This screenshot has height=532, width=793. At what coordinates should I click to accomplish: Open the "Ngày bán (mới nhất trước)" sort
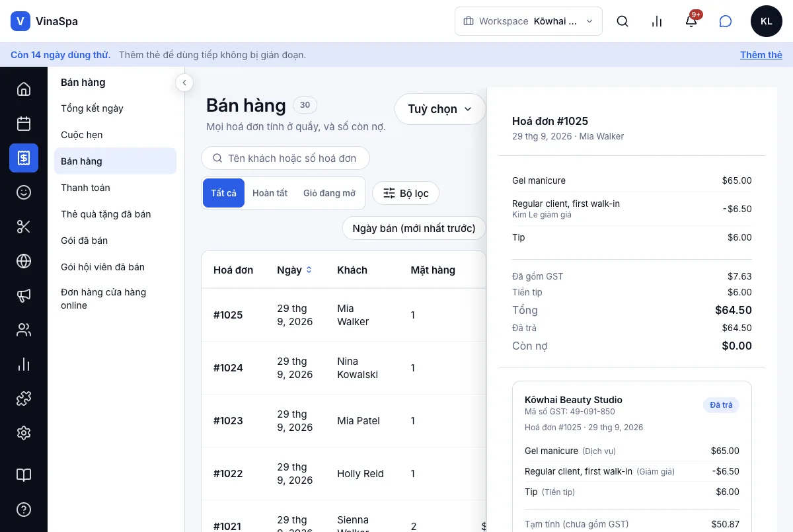point(414,229)
